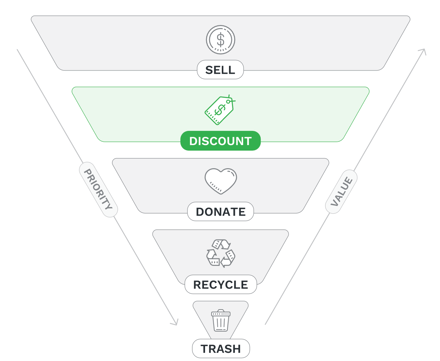
Task: Click the downward arrowhead on the PRIORITY line
Action: [x=175, y=322]
